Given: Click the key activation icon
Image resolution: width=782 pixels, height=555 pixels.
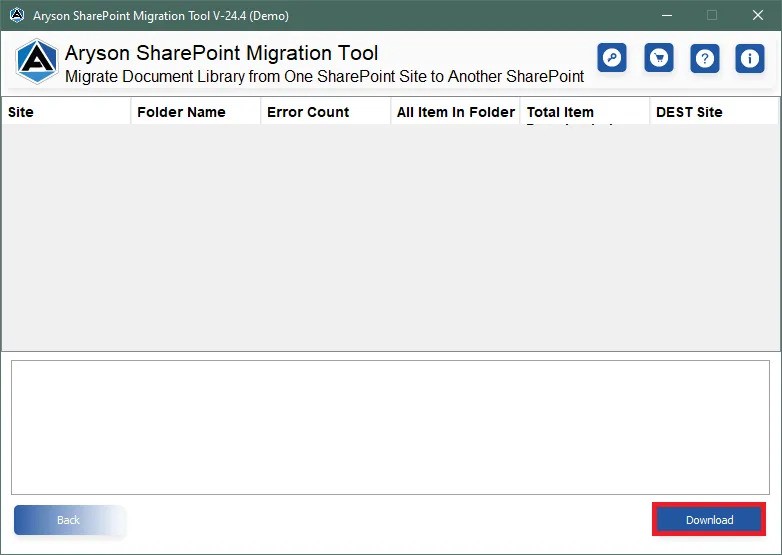Looking at the screenshot, I should click(x=612, y=59).
